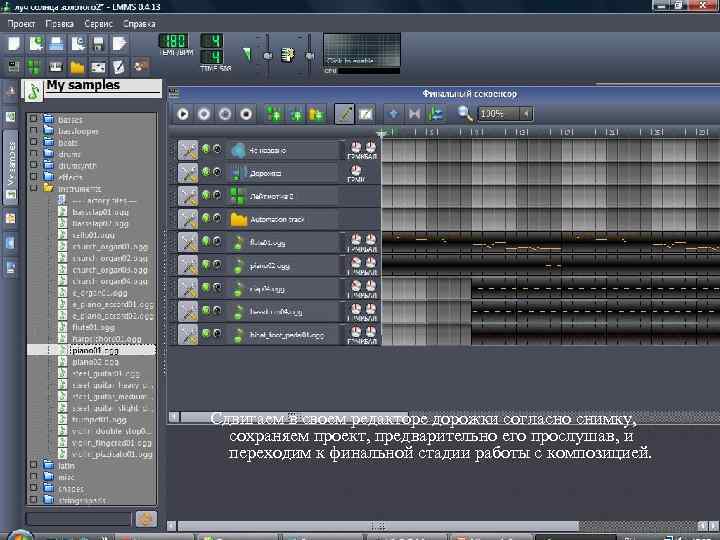Screen dimensions: 720x540
Task: Toggle the bassoon checkbox folder
Action: pos(33,131)
